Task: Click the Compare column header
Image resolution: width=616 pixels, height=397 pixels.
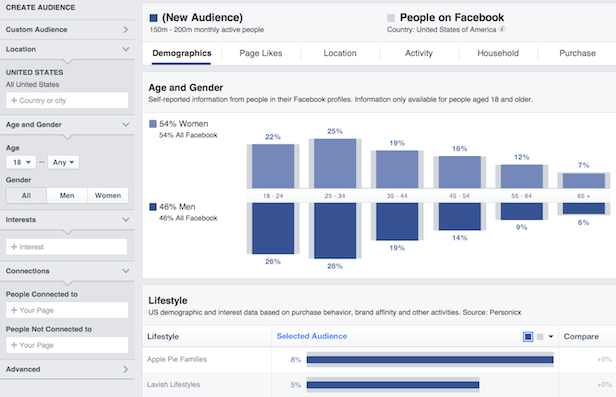Action: 581,337
